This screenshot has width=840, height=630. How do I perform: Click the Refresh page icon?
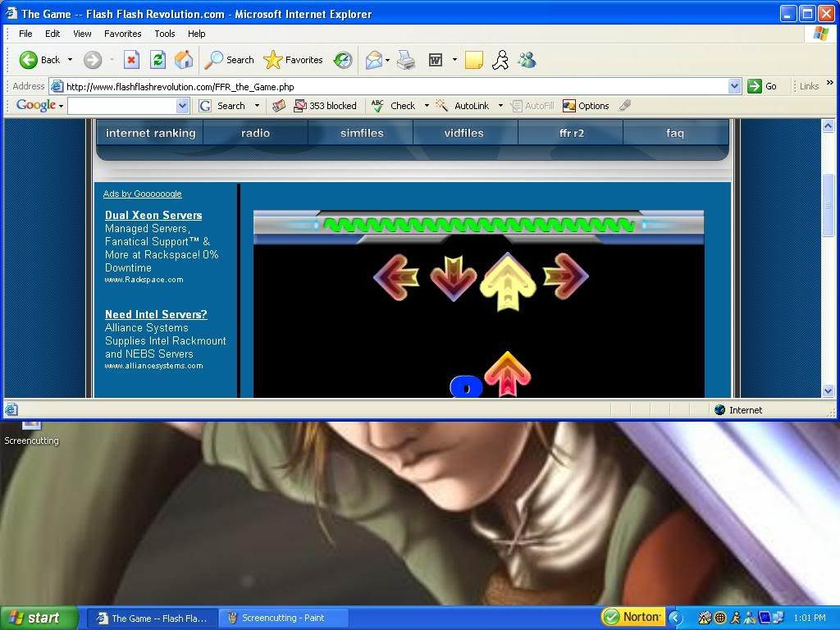pyautogui.click(x=157, y=60)
